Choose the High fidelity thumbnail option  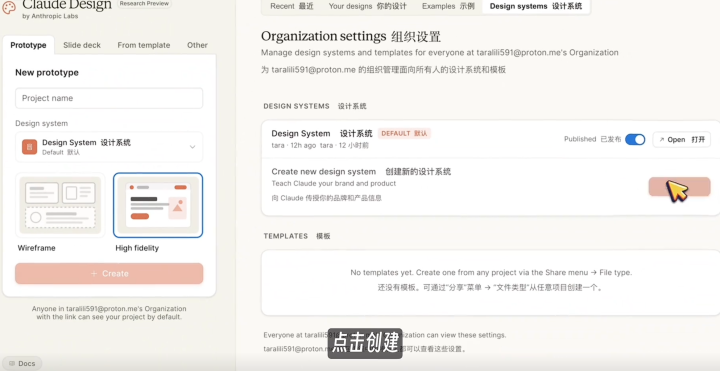158,205
